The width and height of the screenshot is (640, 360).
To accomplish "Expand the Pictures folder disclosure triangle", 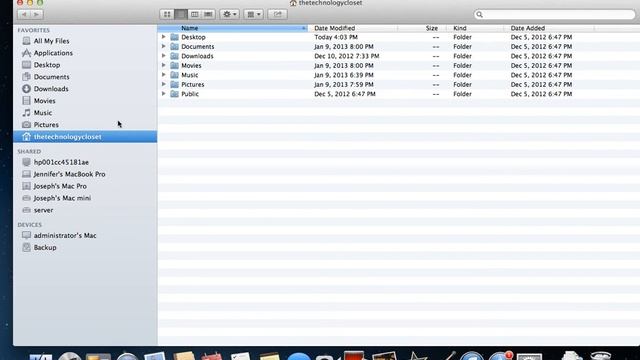I will click(164, 84).
